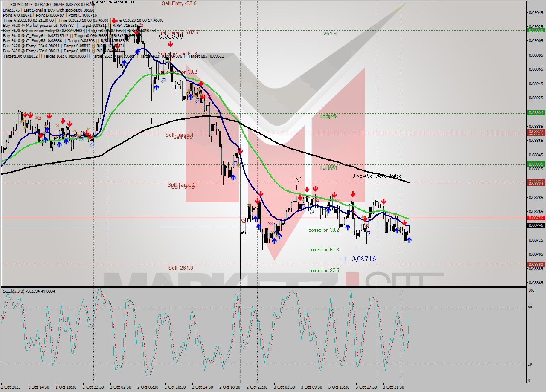Select the red 0.08877 price tag
Screen dimensions: 546x392
click(536, 132)
